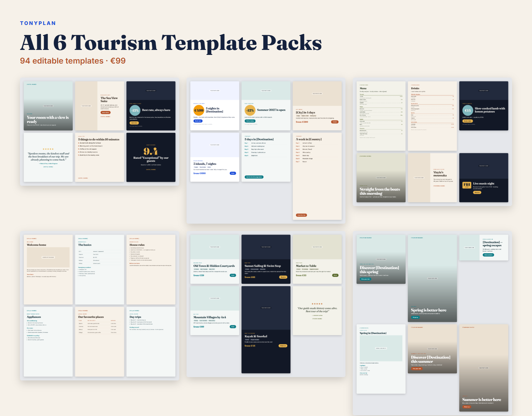Select the 'Day trips' template
532x416 pixels.
pos(151,342)
